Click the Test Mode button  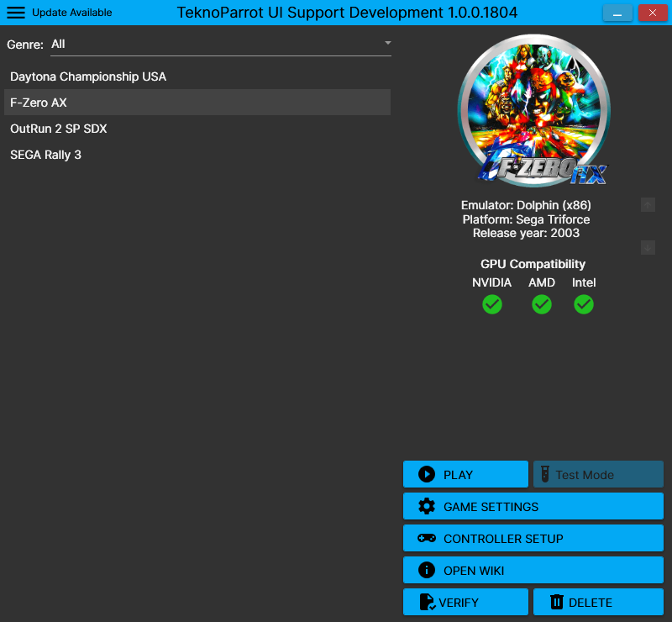598,474
